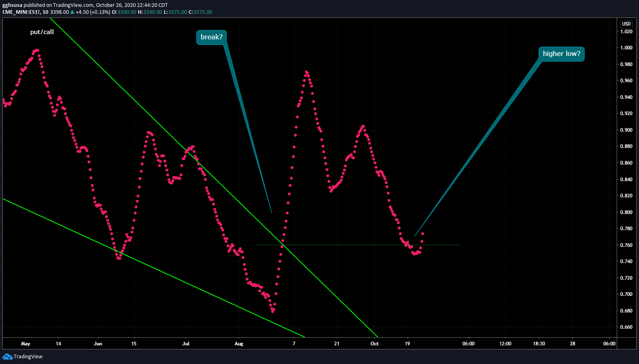Screen dimensions: 639x364
Task: Click the TradingView text watermark link
Action: tap(28, 357)
